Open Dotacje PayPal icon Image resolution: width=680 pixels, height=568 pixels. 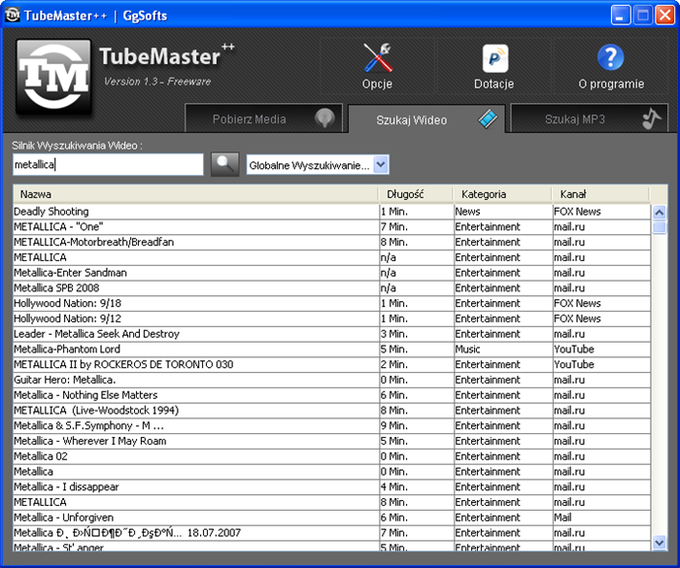pyautogui.click(x=495, y=59)
